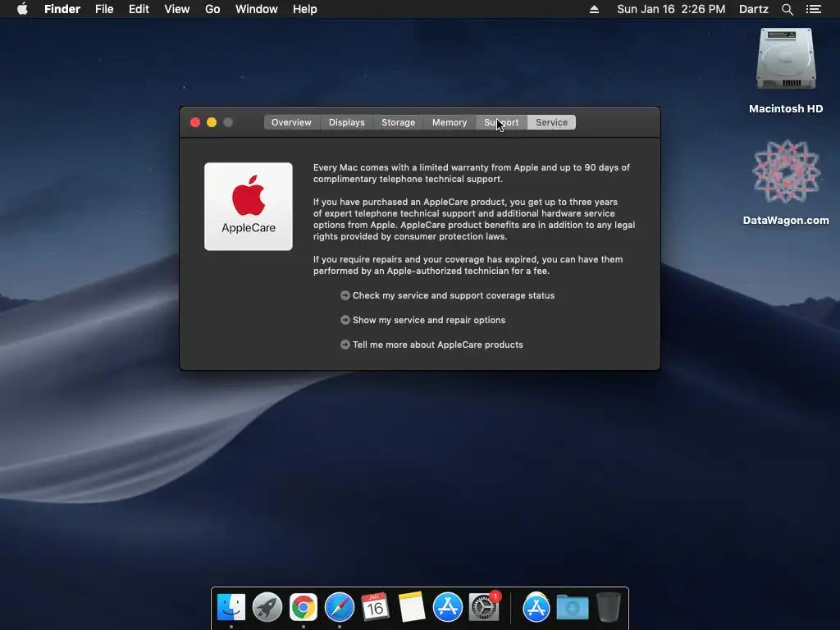This screenshot has height=630, width=840.
Task: Open the Edit menu
Action: 139,9
